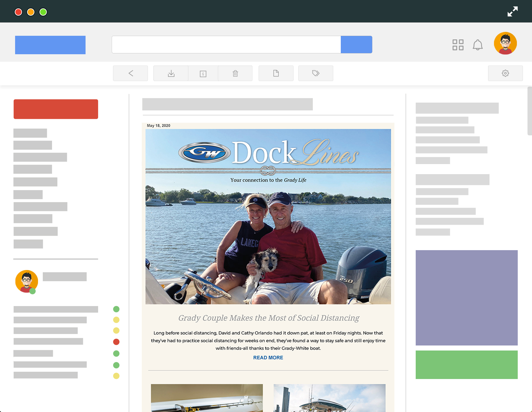Open settings gear icon
This screenshot has height=412, width=532.
tap(505, 73)
